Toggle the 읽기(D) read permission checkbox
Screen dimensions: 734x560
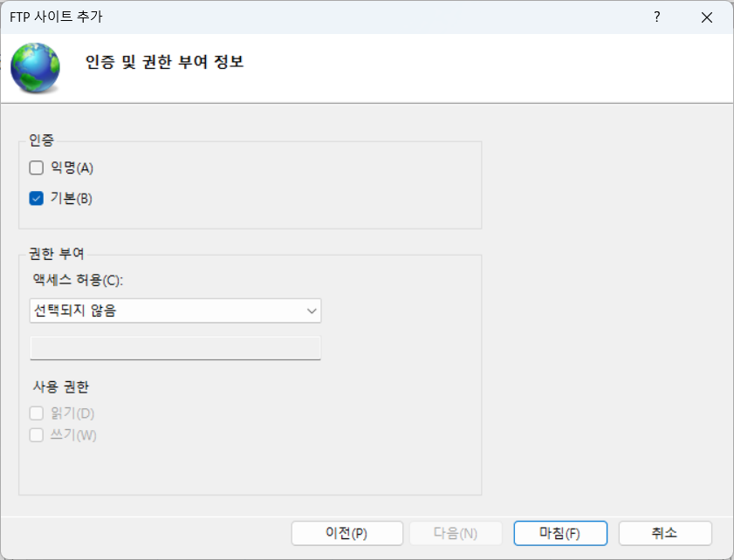(x=37, y=413)
